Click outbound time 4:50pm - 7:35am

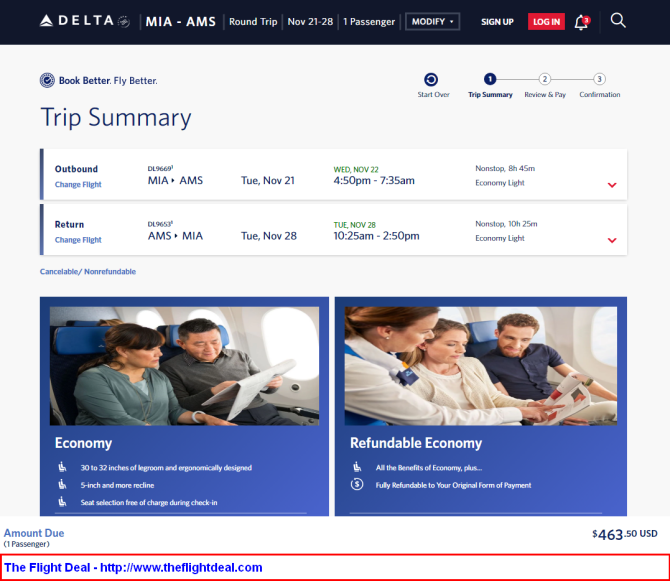click(374, 181)
